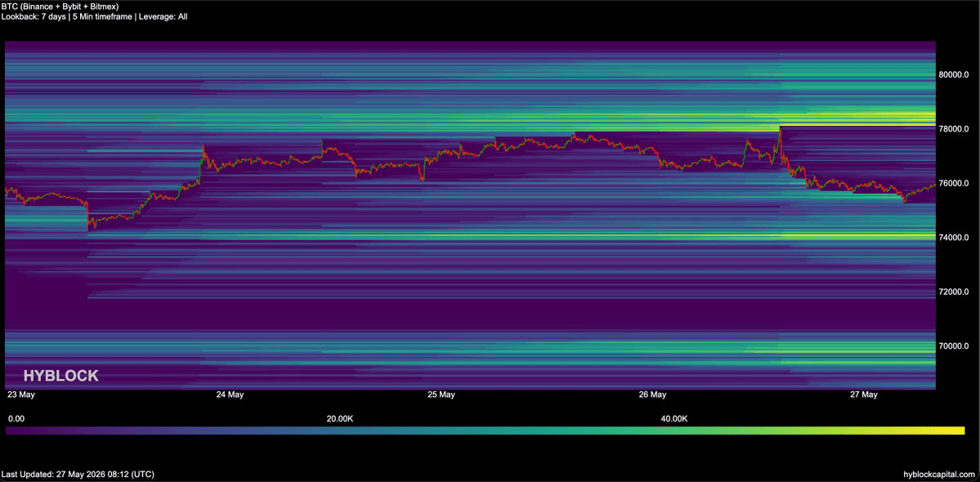This screenshot has width=980, height=482.
Task: Click the '25 May' date axis label
Action: (x=441, y=395)
